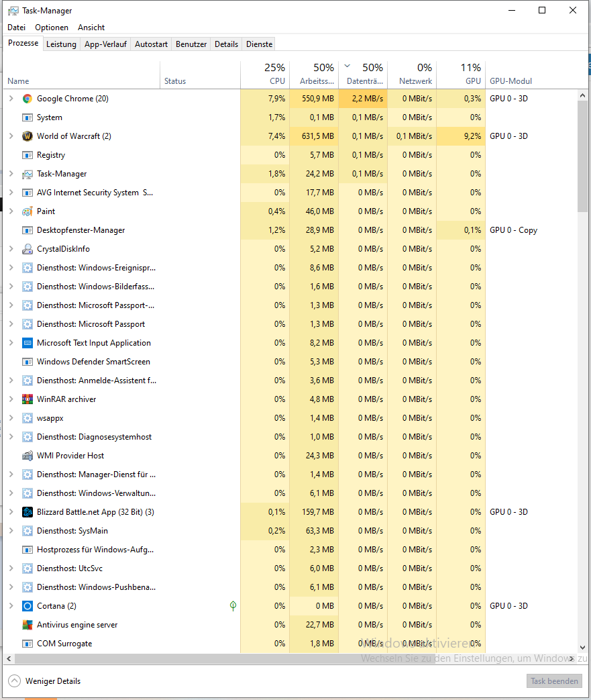Screen dimensions: 591x700
Task: Click the COM Surrogate icon
Action: pos(28,644)
